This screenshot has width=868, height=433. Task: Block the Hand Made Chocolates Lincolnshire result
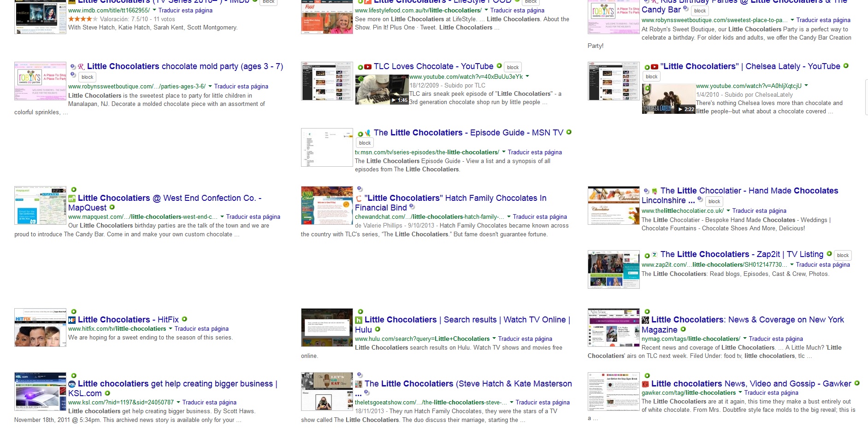tap(714, 201)
